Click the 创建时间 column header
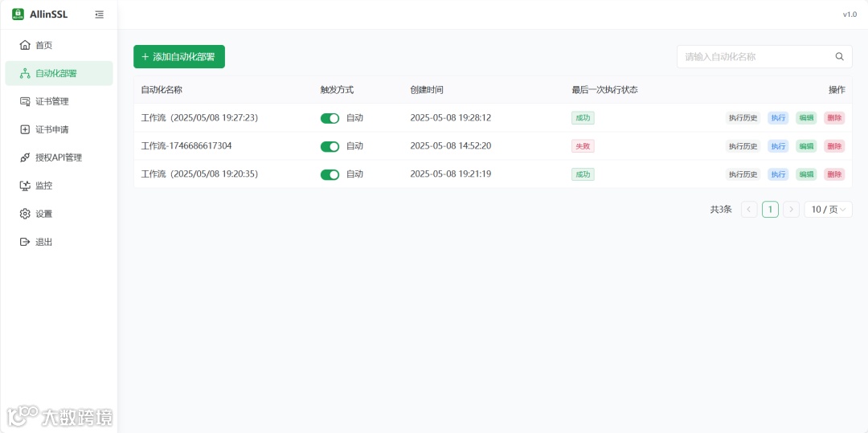Viewport: 868px width, 433px height. tap(427, 90)
